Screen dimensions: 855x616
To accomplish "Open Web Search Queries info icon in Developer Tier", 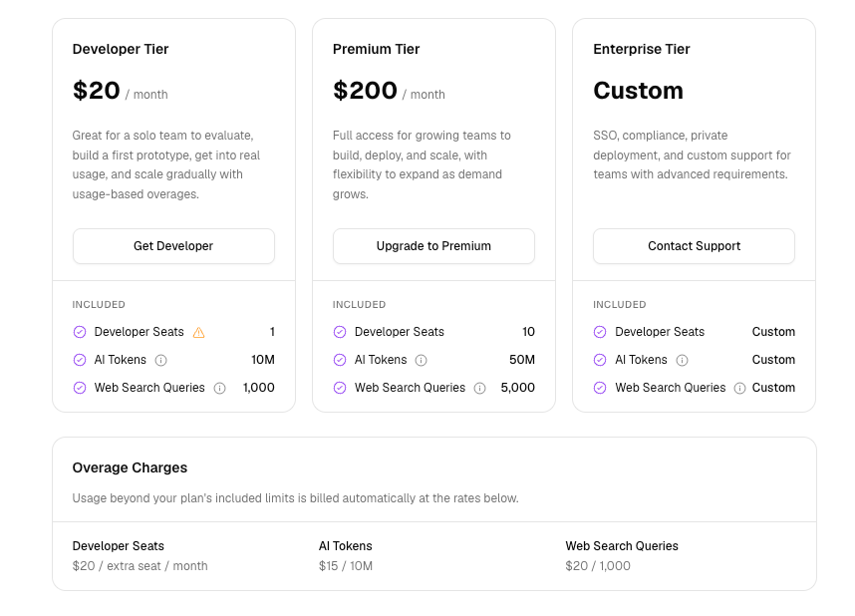I will point(220,388).
